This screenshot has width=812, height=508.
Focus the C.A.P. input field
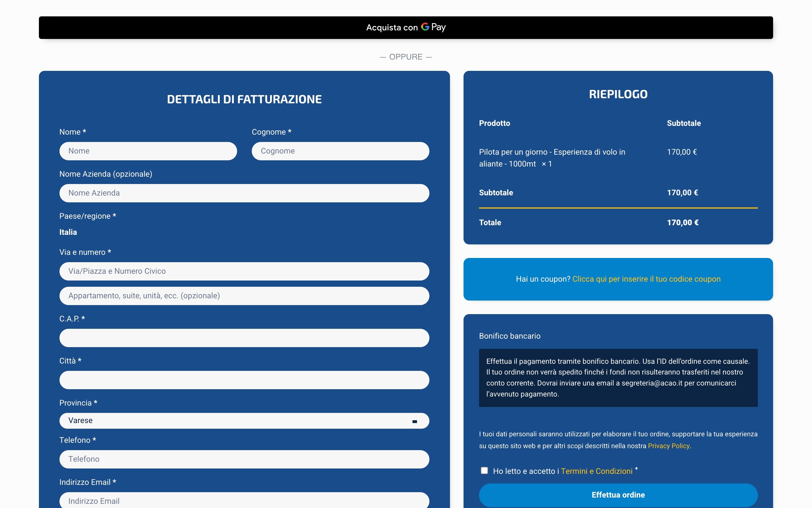click(244, 338)
